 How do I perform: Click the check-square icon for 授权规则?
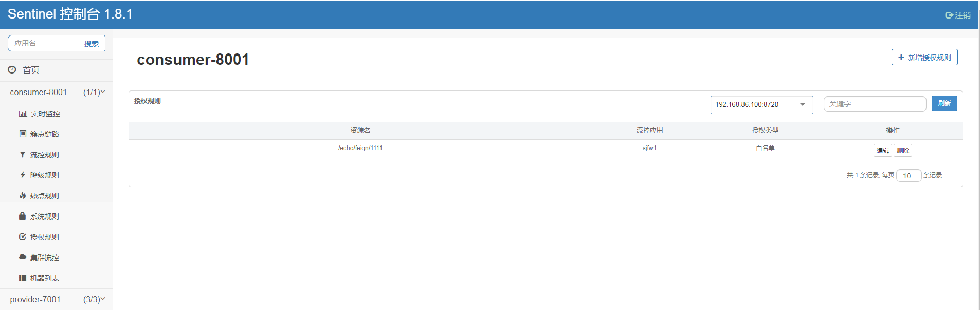coord(23,236)
